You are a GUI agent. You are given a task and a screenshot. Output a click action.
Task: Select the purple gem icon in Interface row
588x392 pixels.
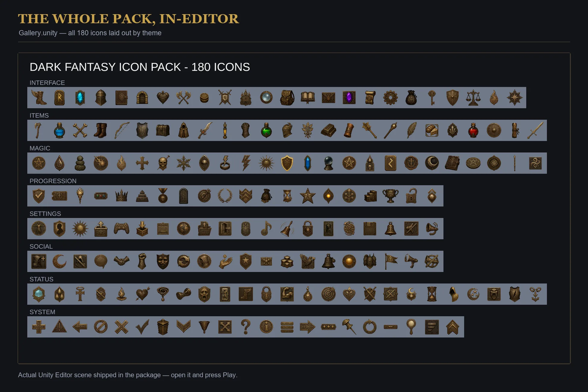click(x=349, y=98)
